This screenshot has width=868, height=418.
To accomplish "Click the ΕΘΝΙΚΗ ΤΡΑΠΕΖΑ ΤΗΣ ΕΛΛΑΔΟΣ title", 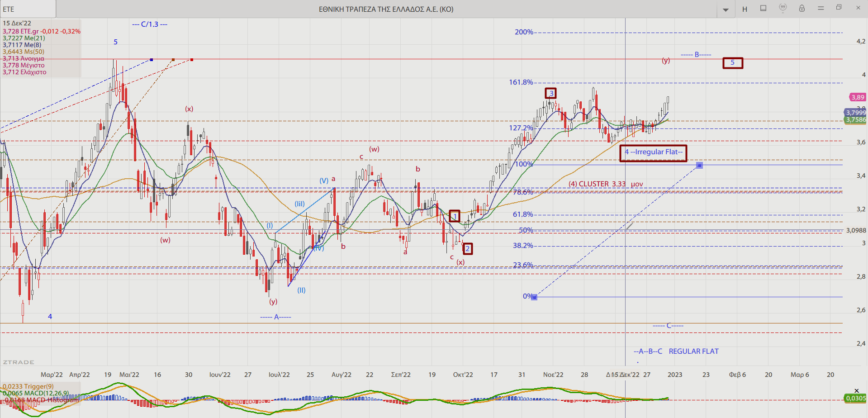I will tap(386, 9).
